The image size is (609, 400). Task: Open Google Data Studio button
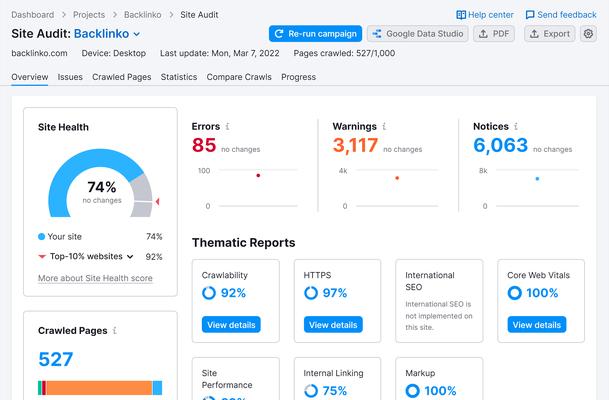click(x=418, y=34)
